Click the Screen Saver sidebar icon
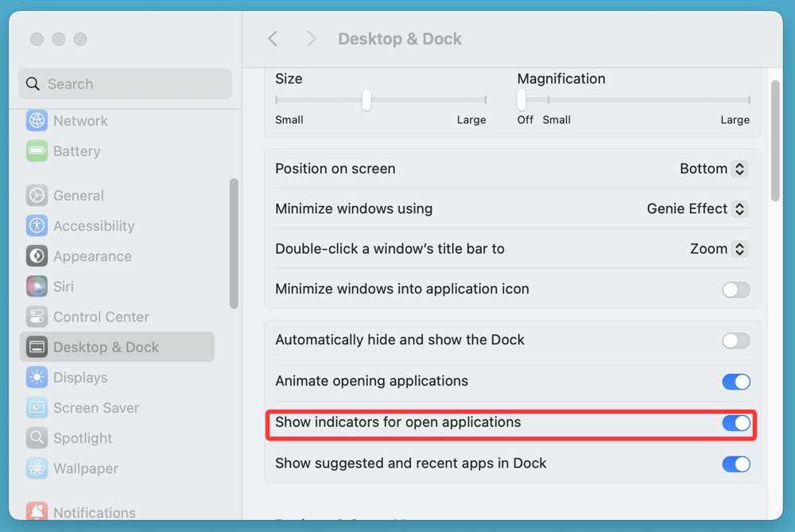Screen dimensions: 795x532 (37, 407)
